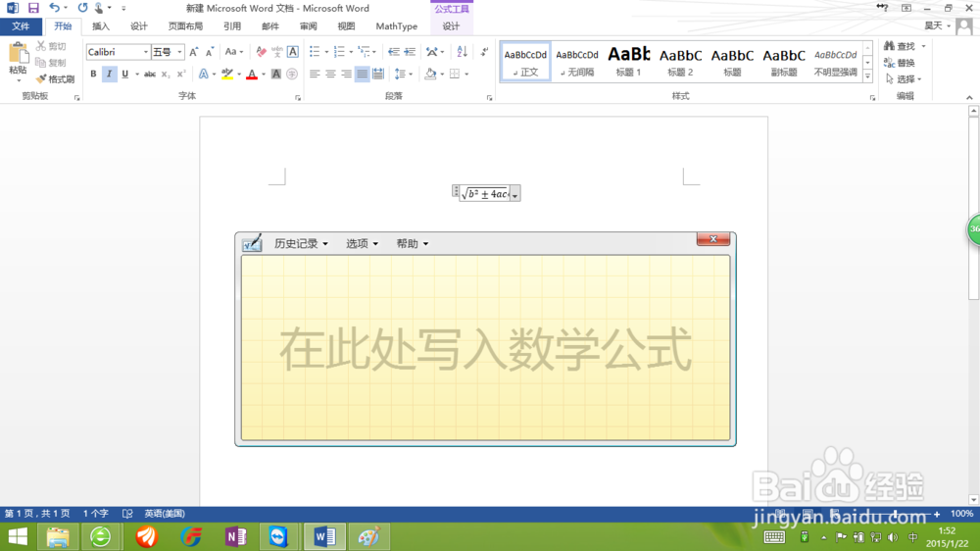Expand the 历史记录 menu in math panel
Viewport: 980px width, 551px height.
point(301,243)
